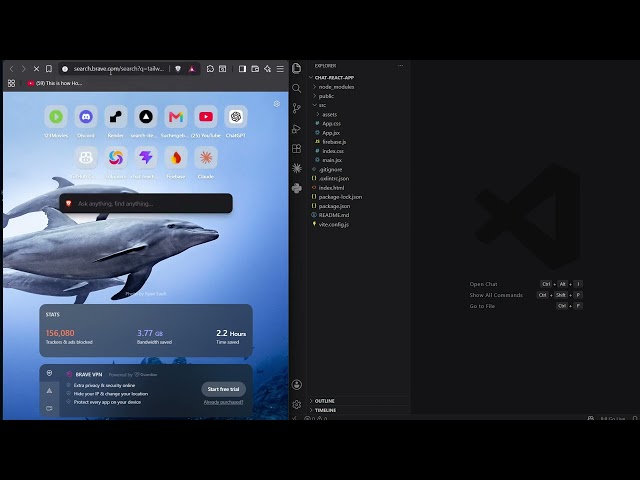Expand OUTLINE section
This screenshot has height=480, width=640.
point(359,401)
